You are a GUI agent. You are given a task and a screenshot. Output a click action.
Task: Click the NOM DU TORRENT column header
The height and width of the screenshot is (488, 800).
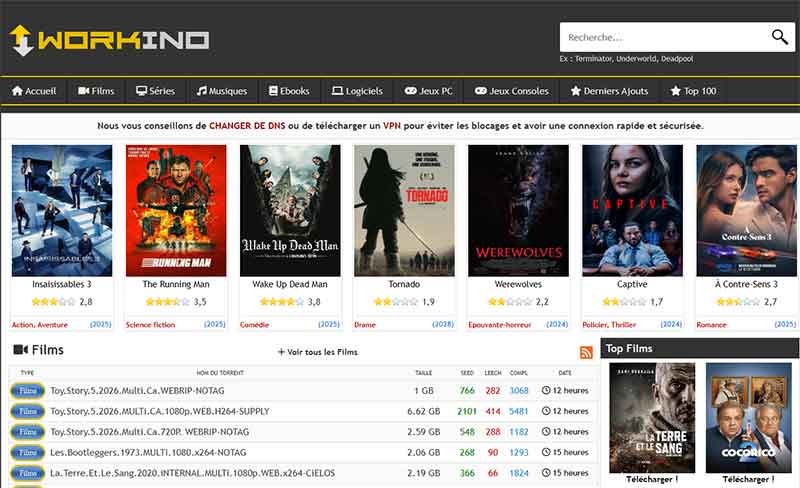[220, 373]
